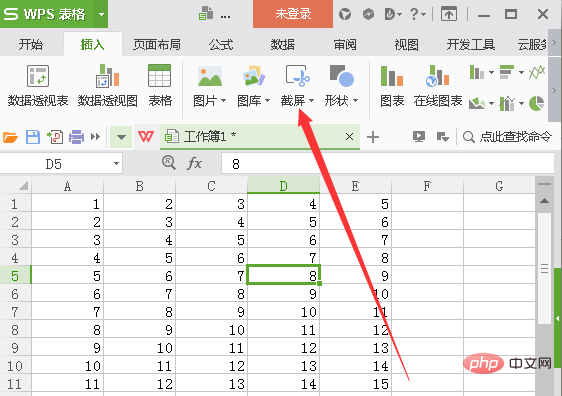Click the pie chart icon
This screenshot has height=396, width=562.
pyautogui.click(x=537, y=103)
